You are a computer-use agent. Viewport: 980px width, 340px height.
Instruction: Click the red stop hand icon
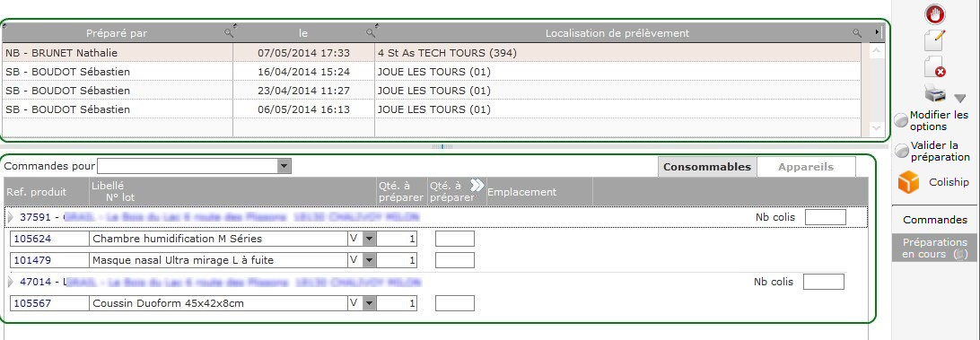[935, 13]
